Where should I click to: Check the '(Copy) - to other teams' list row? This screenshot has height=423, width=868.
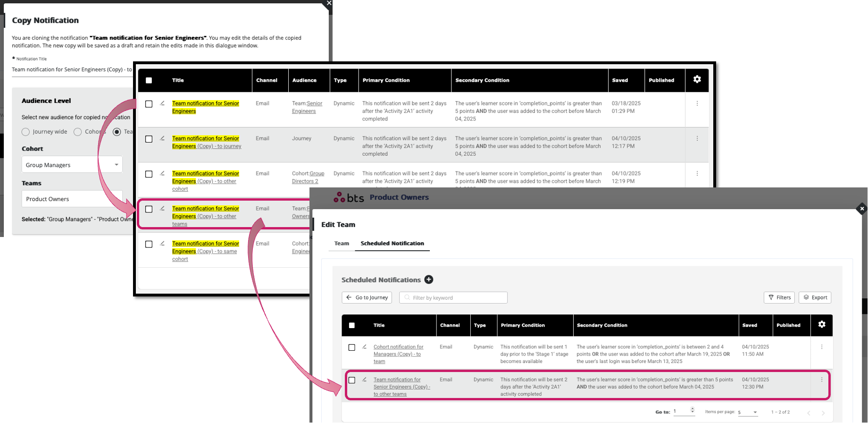(x=149, y=209)
